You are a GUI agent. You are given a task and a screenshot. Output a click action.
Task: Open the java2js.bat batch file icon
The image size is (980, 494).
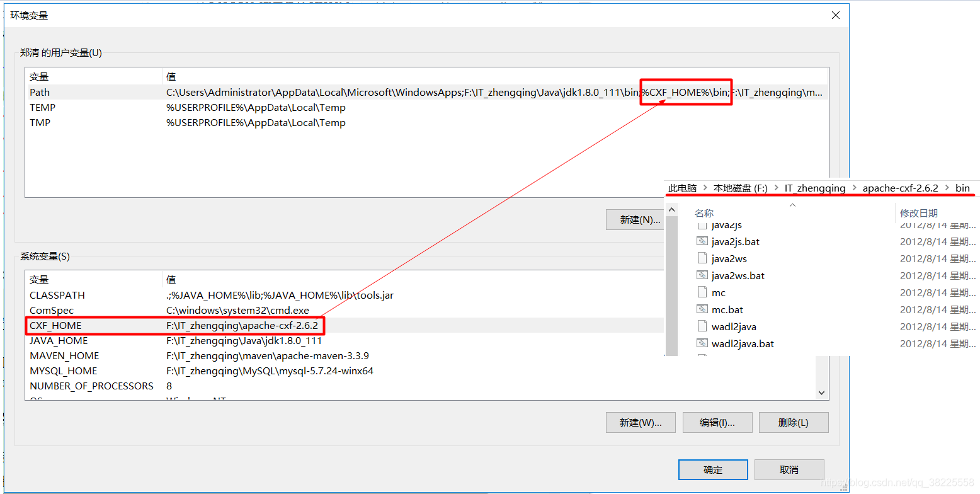[734, 241]
